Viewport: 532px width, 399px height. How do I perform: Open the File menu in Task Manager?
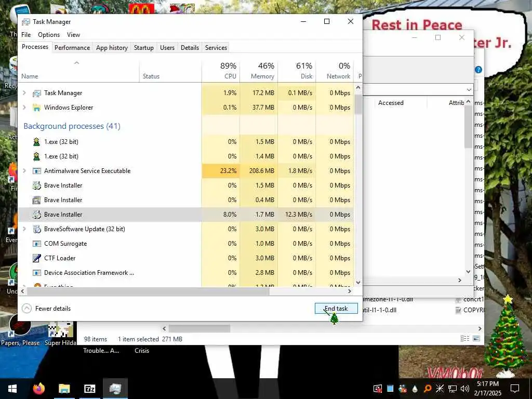point(26,35)
